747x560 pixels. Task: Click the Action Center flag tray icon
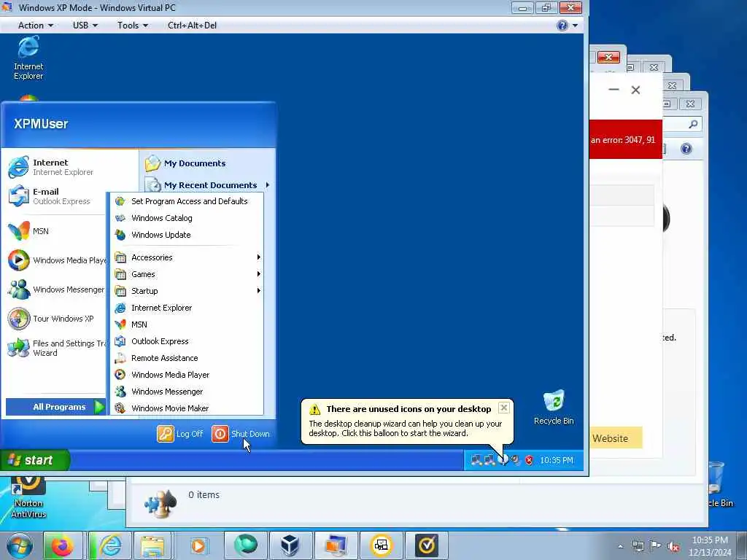656,546
